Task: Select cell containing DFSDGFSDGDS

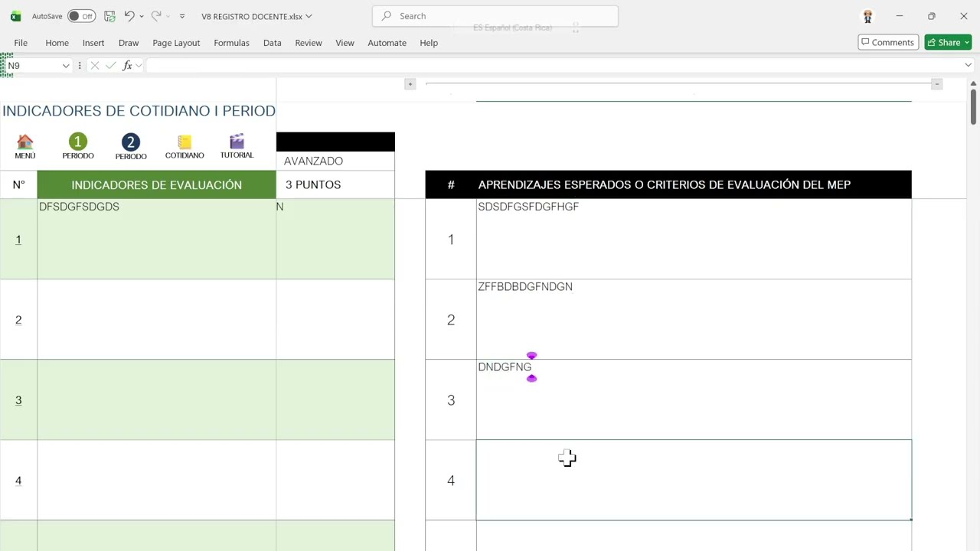Action: [156, 239]
